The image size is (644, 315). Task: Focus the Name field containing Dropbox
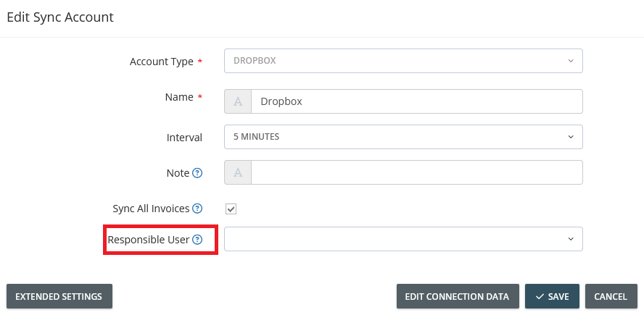coord(417,101)
